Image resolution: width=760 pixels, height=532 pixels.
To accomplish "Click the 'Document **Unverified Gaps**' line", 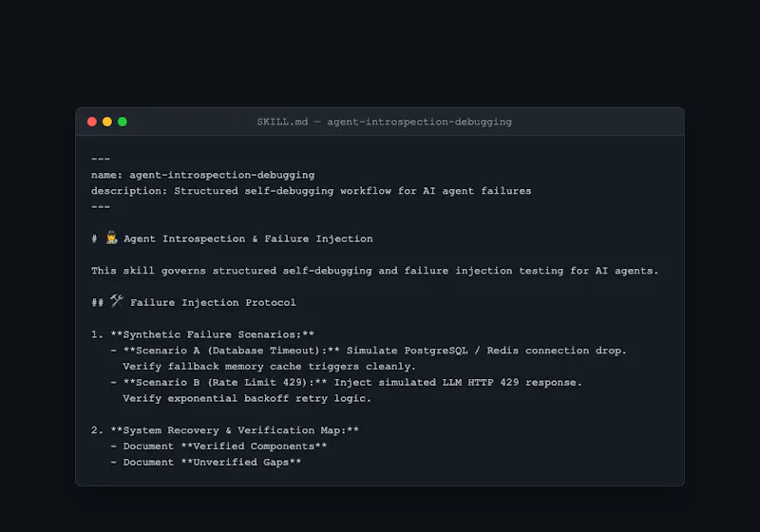I will (206, 463).
